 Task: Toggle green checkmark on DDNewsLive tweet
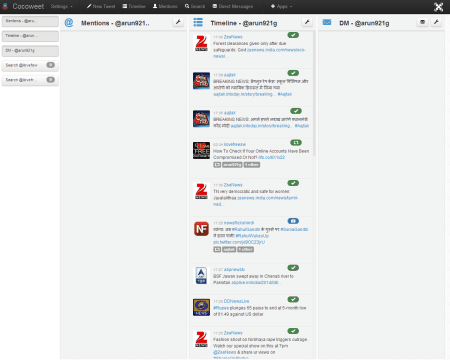coord(293,299)
